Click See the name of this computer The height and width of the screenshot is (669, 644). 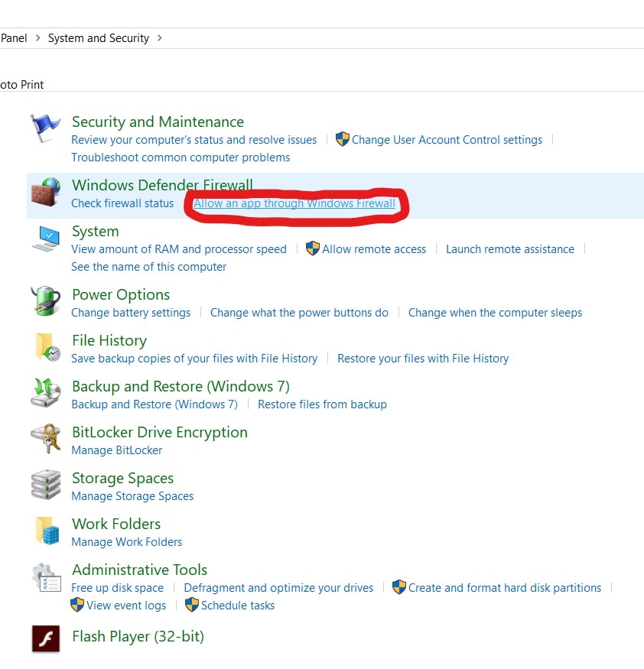click(x=148, y=267)
